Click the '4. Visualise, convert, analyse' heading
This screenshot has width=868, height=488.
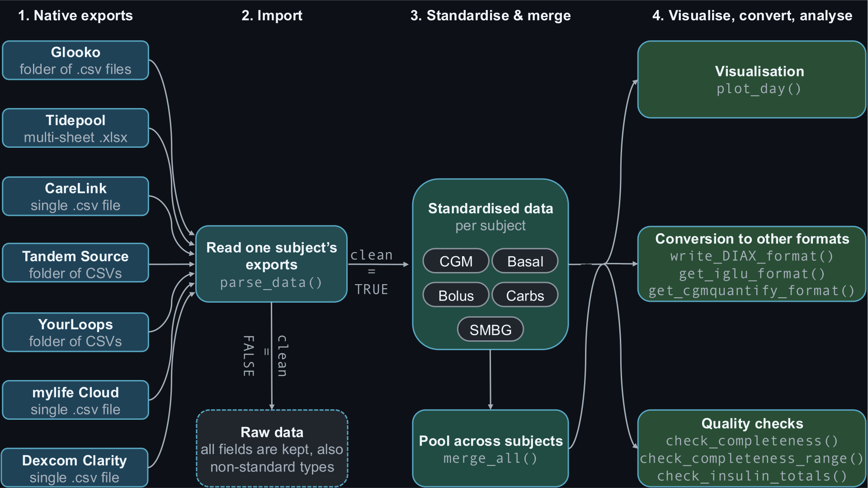752,16
